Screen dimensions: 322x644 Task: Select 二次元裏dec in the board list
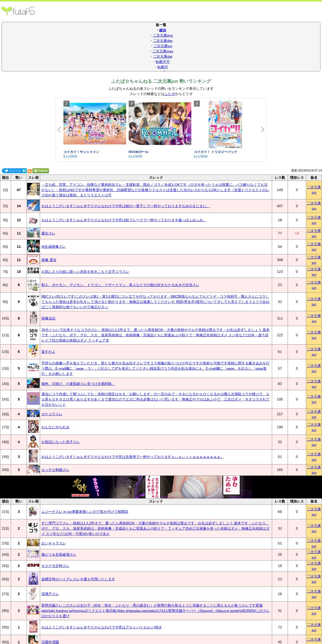[x=163, y=41]
